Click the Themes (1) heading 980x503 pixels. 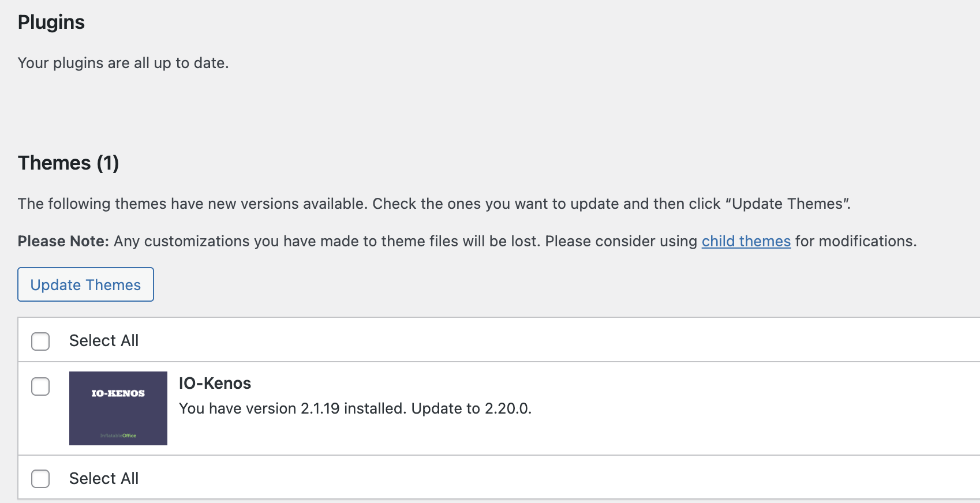click(x=68, y=163)
